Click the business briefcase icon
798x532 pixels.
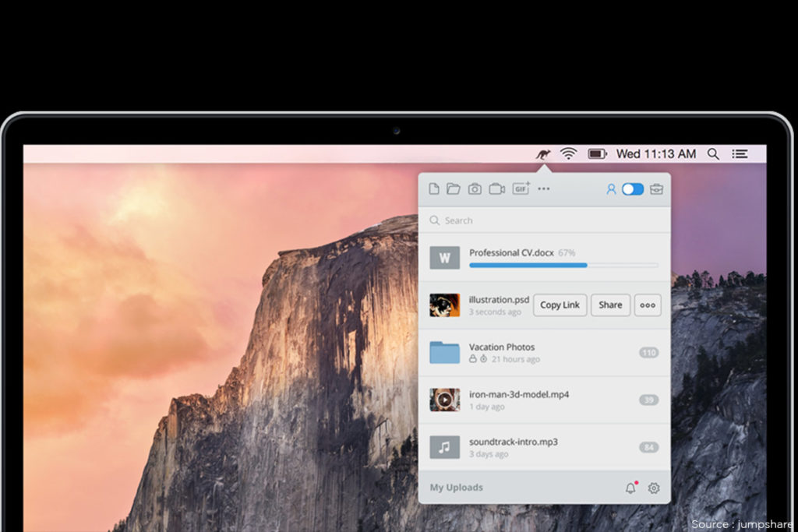656,189
